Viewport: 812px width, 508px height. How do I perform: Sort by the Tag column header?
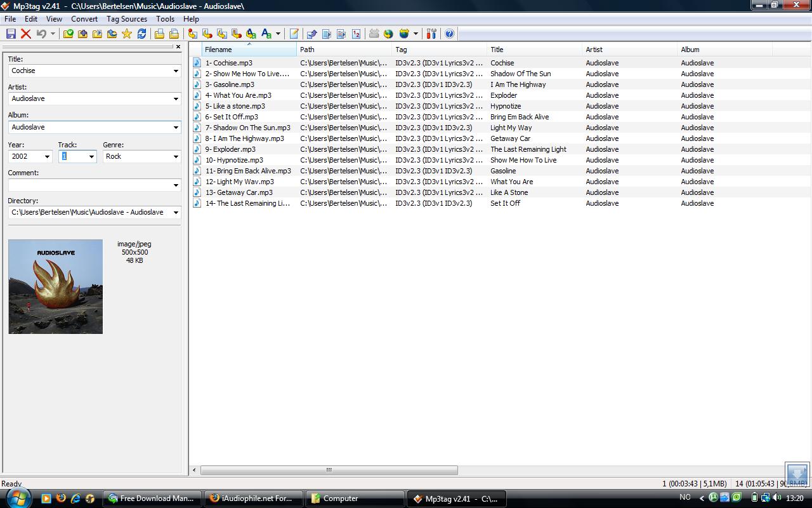tap(440, 50)
